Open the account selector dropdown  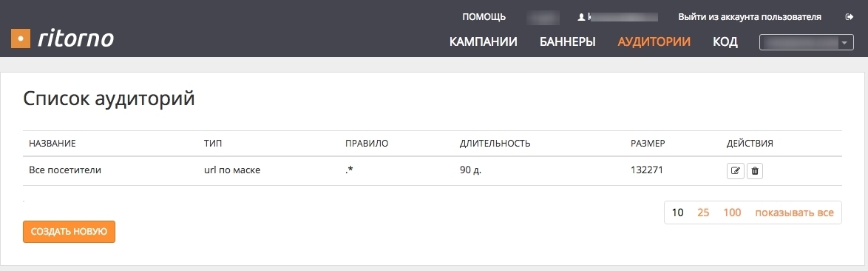(807, 42)
